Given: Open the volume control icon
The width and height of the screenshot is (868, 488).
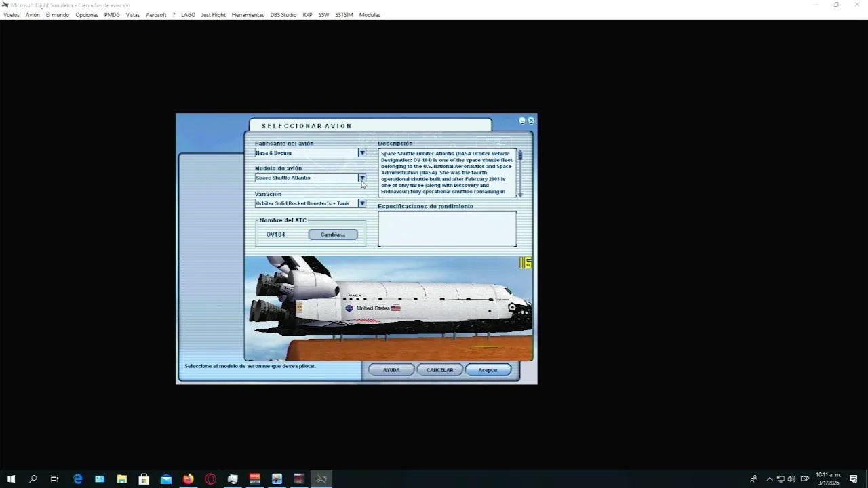Looking at the screenshot, I should pos(791,479).
